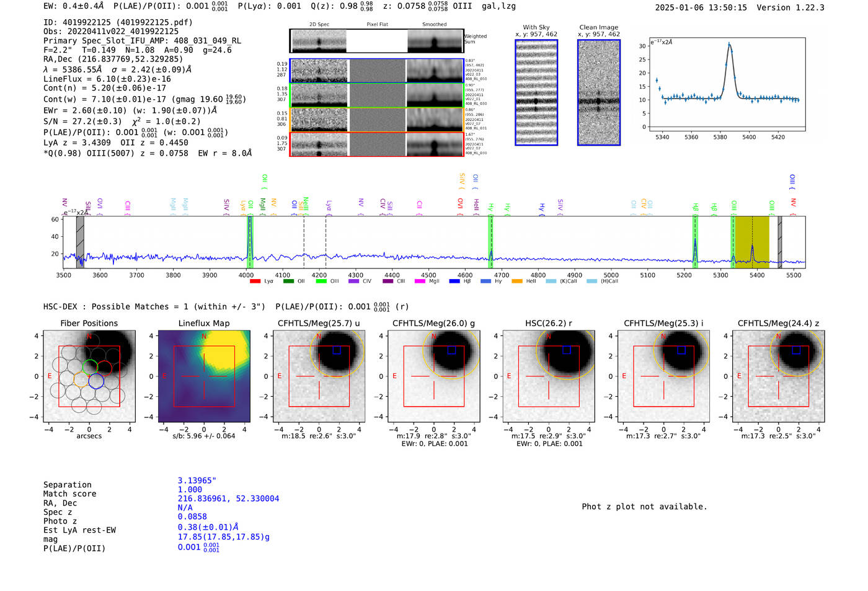Viewport: 868px width, 591px height.
Task: Click the dashed Lyα marker line near 4220 Å
Action: click(326, 242)
